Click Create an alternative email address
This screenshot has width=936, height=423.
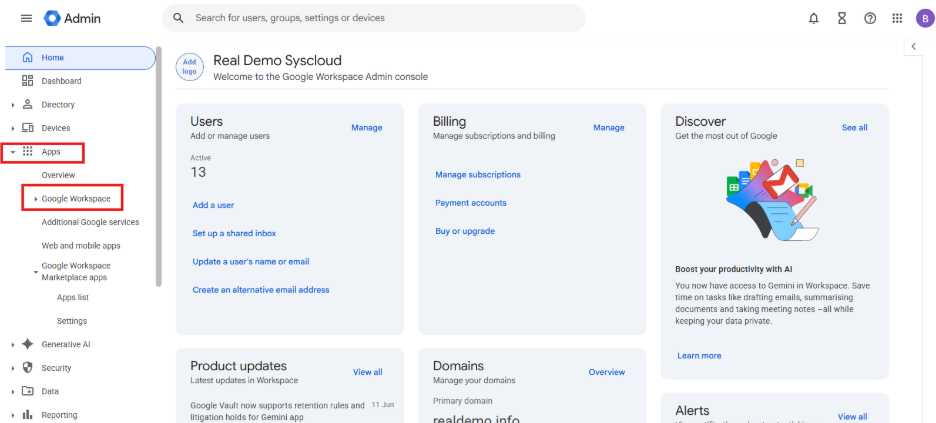(x=261, y=289)
